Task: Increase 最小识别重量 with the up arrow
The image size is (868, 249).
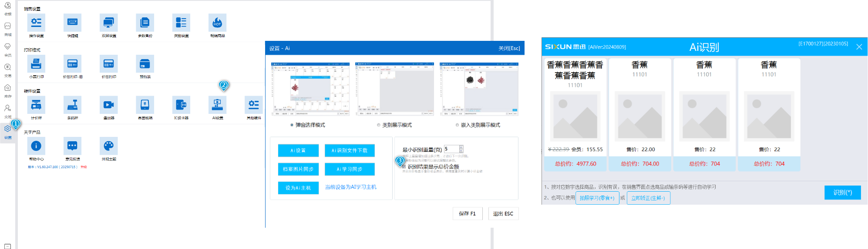Action: tap(461, 147)
